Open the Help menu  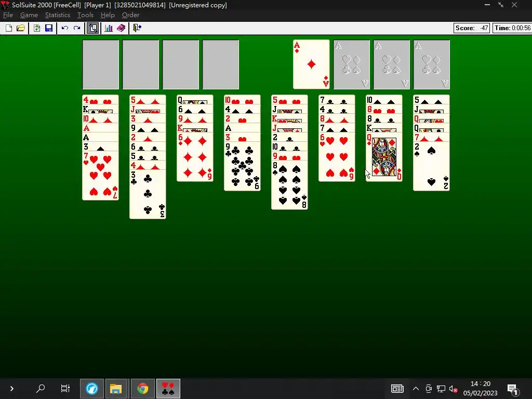tap(108, 15)
